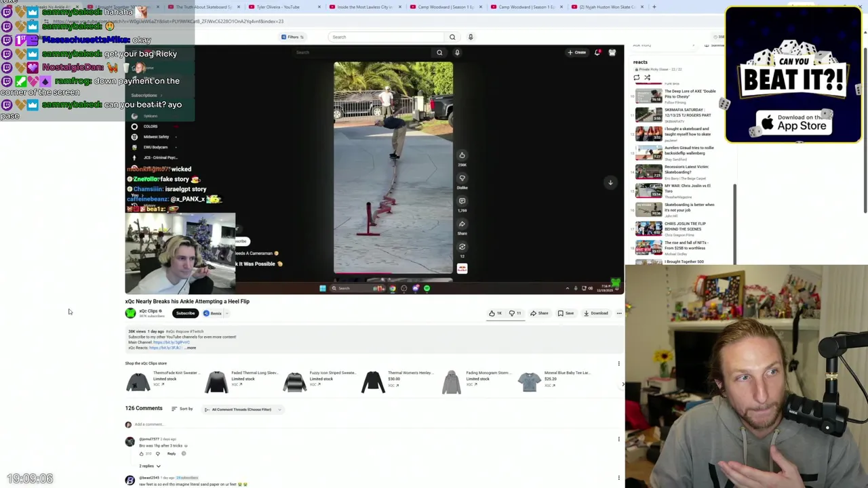Open the xQc Clips channel avatar
868x488 pixels.
(130, 312)
